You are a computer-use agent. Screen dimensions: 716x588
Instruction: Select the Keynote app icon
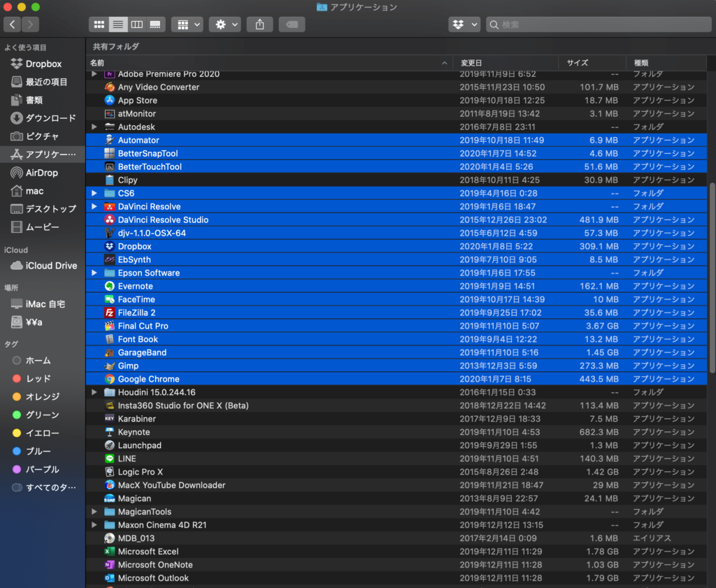tap(110, 432)
